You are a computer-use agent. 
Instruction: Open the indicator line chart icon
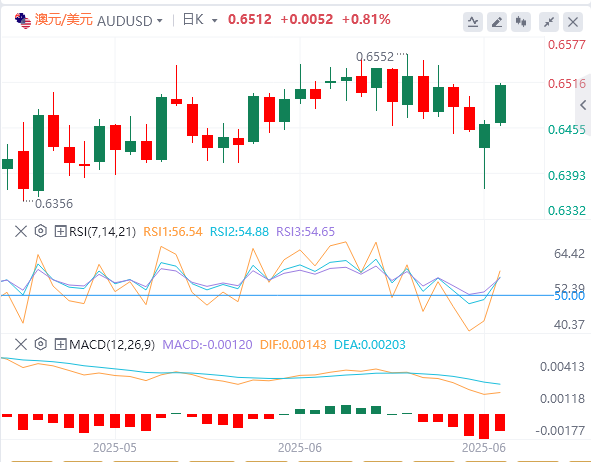(473, 22)
